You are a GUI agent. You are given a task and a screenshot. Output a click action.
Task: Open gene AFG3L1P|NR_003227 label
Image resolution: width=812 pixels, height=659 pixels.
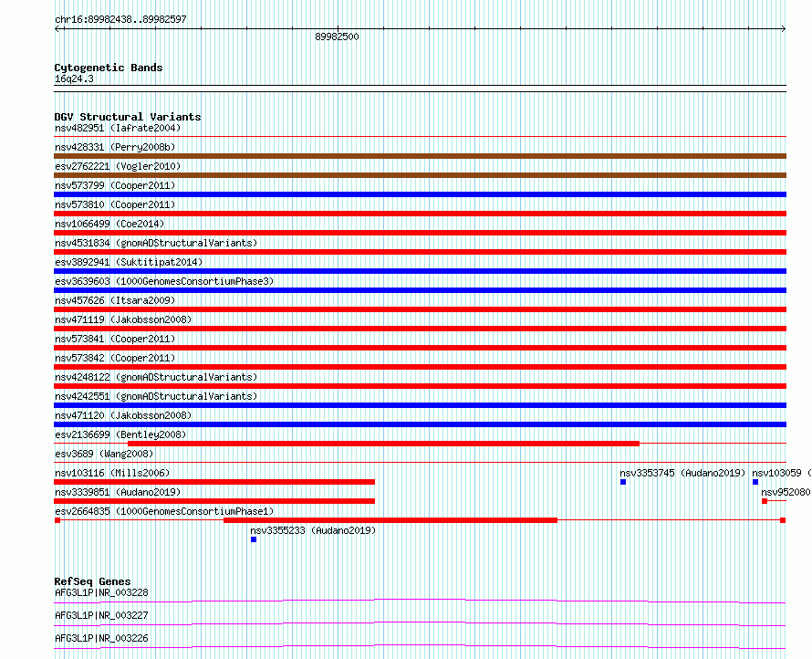(101, 615)
